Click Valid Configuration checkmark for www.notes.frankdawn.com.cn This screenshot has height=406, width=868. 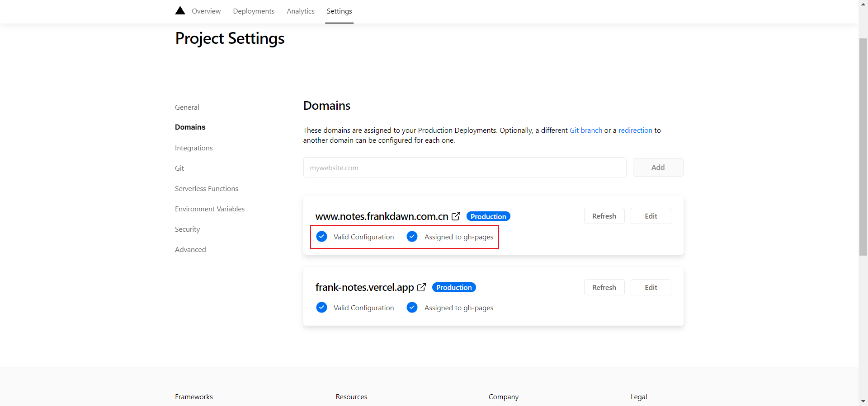pyautogui.click(x=321, y=237)
